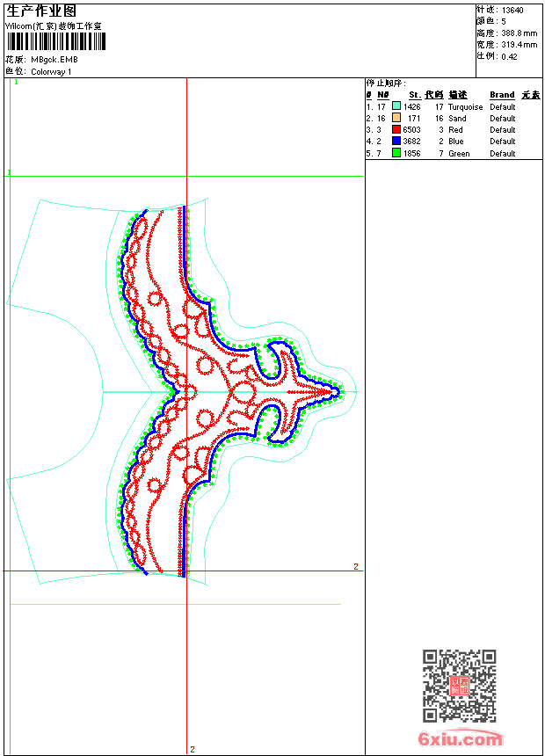Image resolution: width=545 pixels, height=756 pixels.
Task: Click the Brand column header
Action: [502, 95]
